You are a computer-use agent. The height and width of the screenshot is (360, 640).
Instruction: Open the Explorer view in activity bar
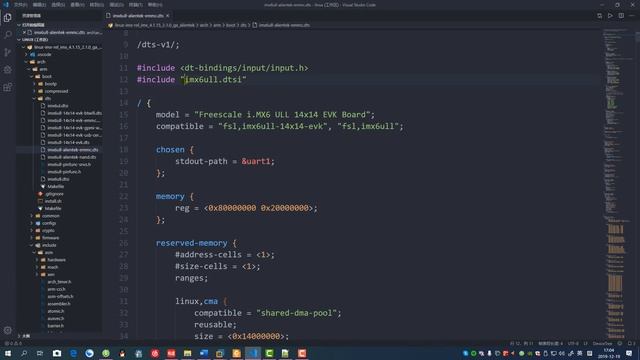tap(8, 18)
